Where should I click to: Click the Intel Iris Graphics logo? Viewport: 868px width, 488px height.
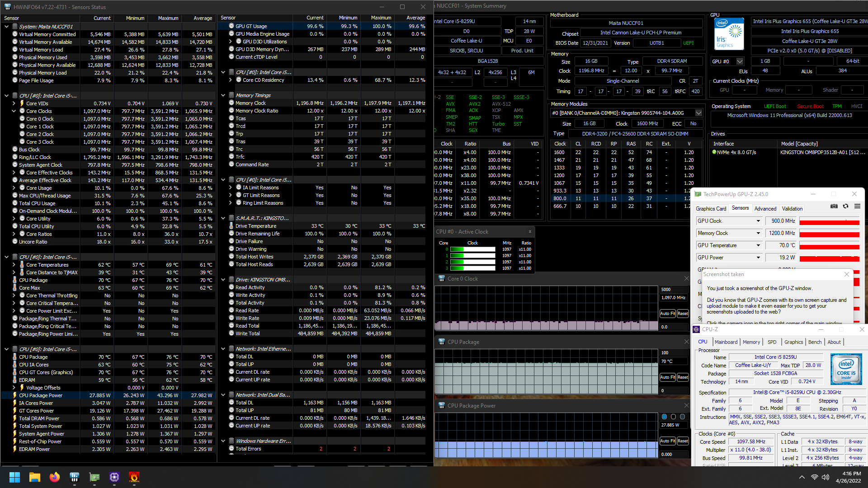pyautogui.click(x=729, y=34)
